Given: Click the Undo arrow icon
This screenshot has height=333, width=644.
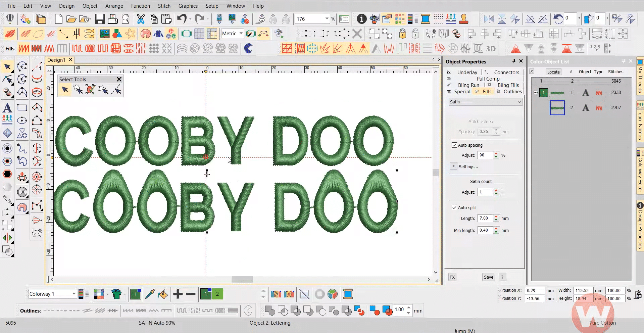Looking at the screenshot, I should coord(182,19).
